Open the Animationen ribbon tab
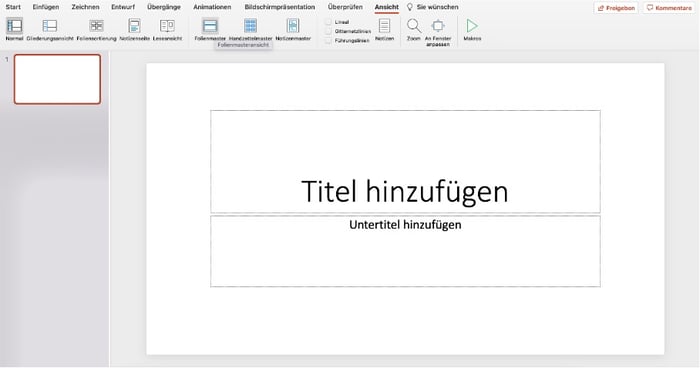 [212, 7]
